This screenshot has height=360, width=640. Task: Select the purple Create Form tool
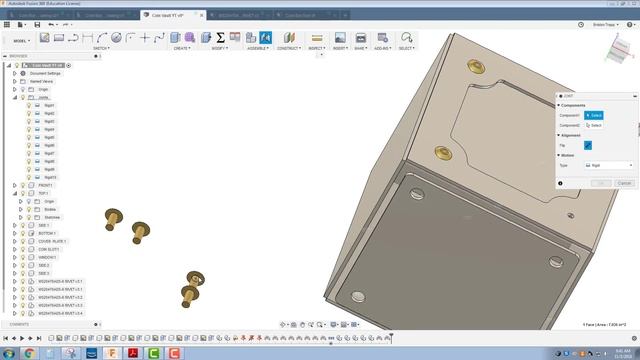pos(190,38)
